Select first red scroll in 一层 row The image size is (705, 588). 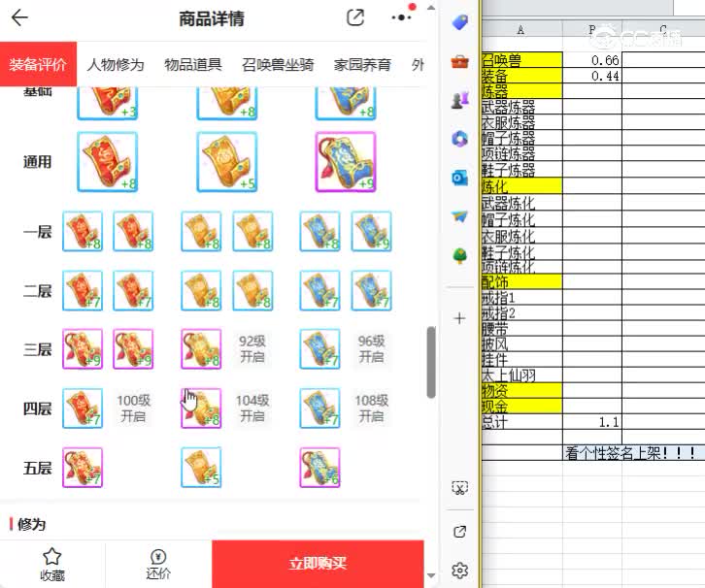[x=83, y=231]
